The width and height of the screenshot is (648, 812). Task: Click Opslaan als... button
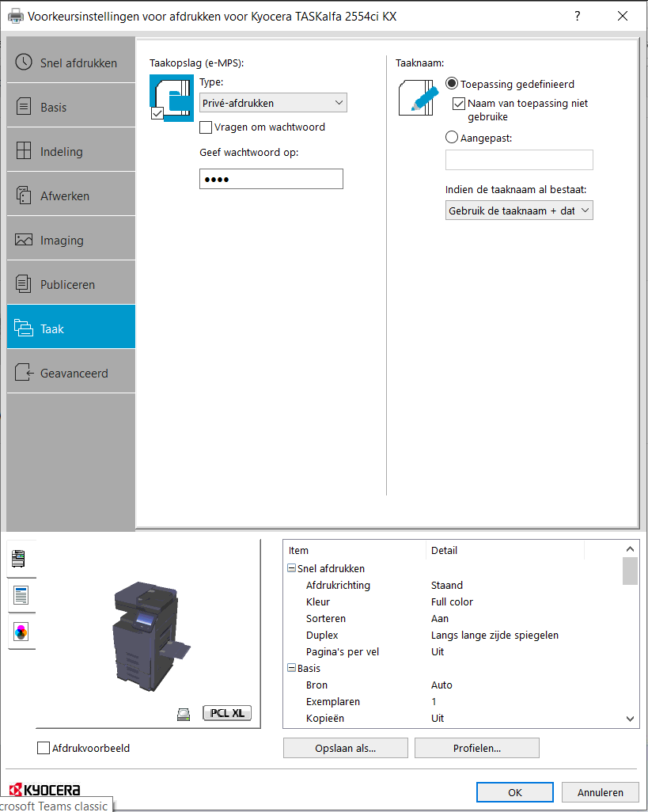(x=345, y=748)
